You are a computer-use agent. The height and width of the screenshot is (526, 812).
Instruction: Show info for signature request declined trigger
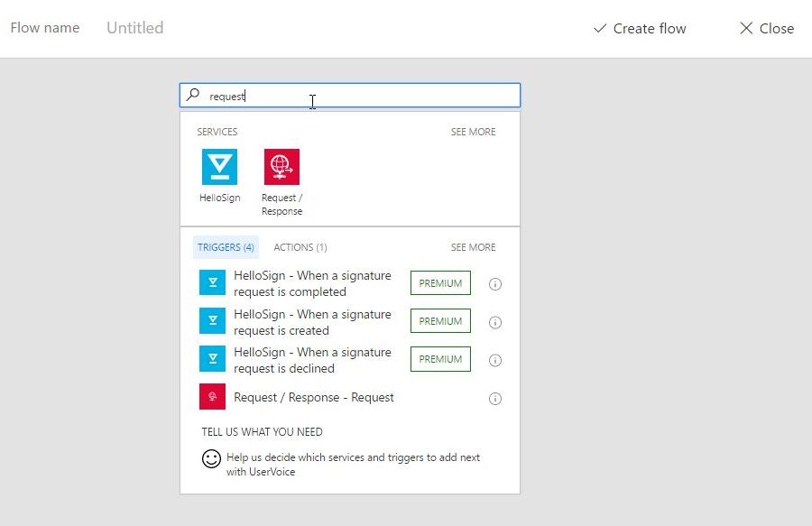pyautogui.click(x=494, y=360)
